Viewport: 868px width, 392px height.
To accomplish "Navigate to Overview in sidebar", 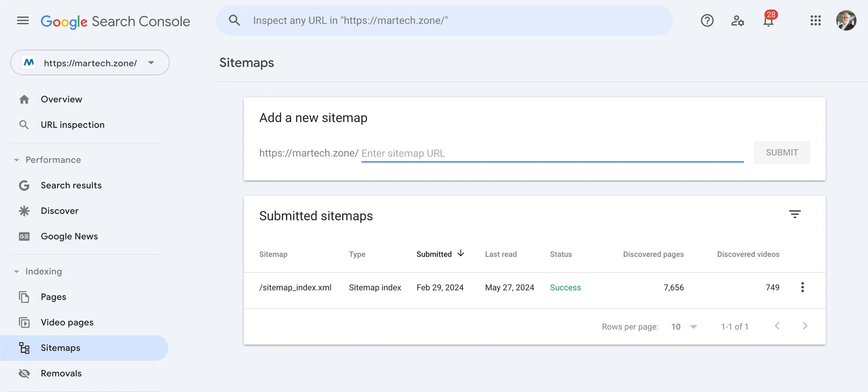I will pyautogui.click(x=61, y=99).
